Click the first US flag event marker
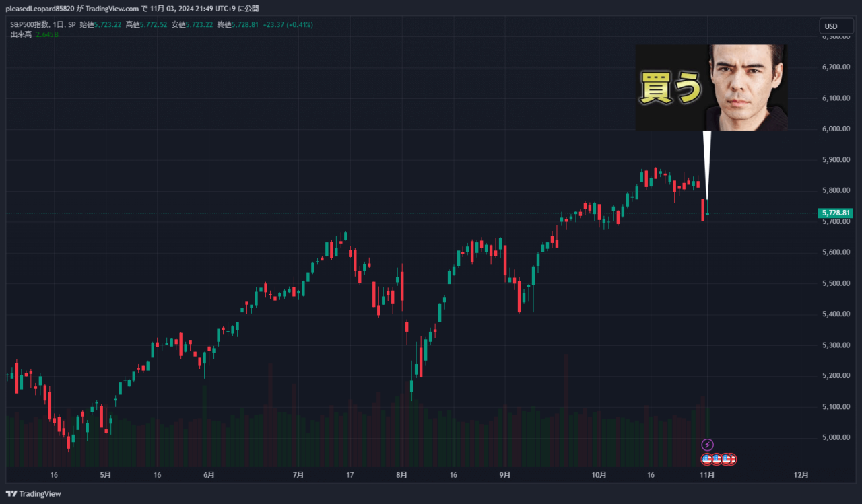Screen dimensions: 862x504 point(706,459)
